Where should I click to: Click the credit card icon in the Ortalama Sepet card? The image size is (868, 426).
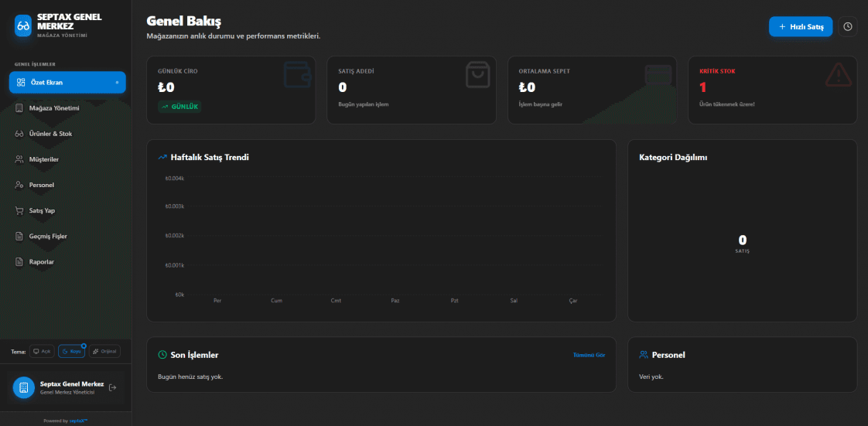click(658, 75)
